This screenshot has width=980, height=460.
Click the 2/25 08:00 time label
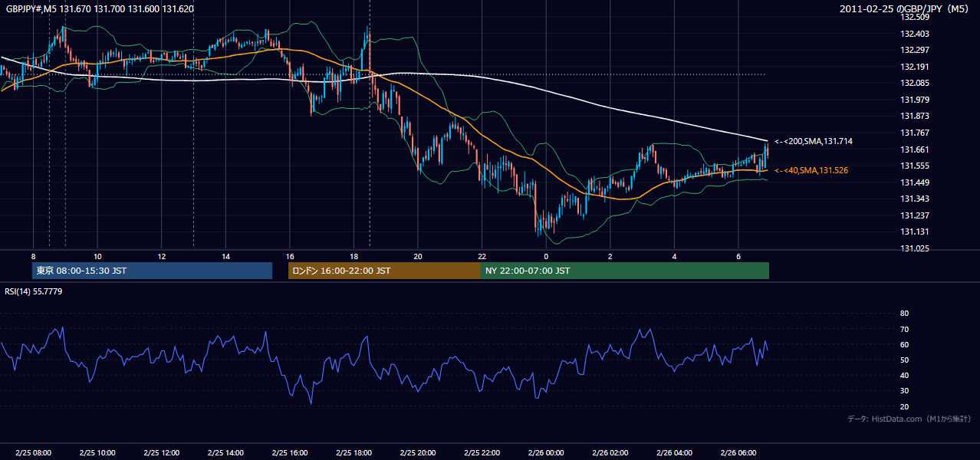click(33, 453)
